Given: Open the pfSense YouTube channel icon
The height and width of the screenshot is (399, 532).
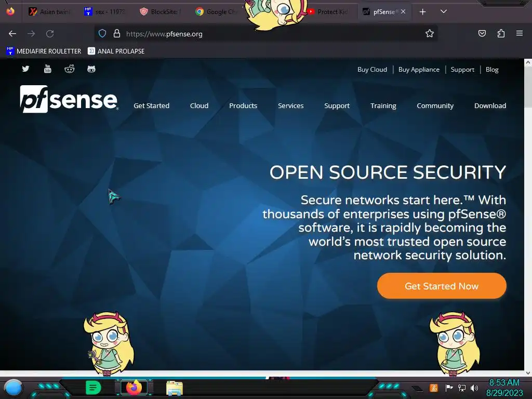Looking at the screenshot, I should coord(47,69).
